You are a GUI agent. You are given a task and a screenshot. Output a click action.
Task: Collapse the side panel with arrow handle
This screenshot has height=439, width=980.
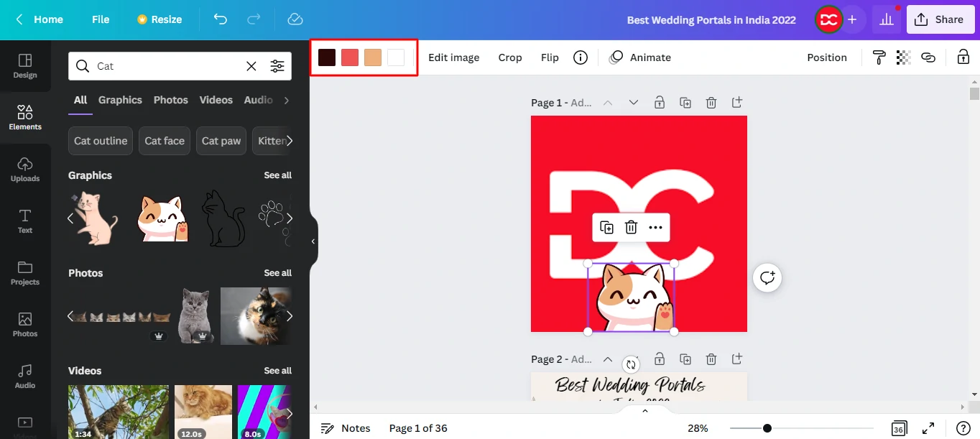(313, 241)
